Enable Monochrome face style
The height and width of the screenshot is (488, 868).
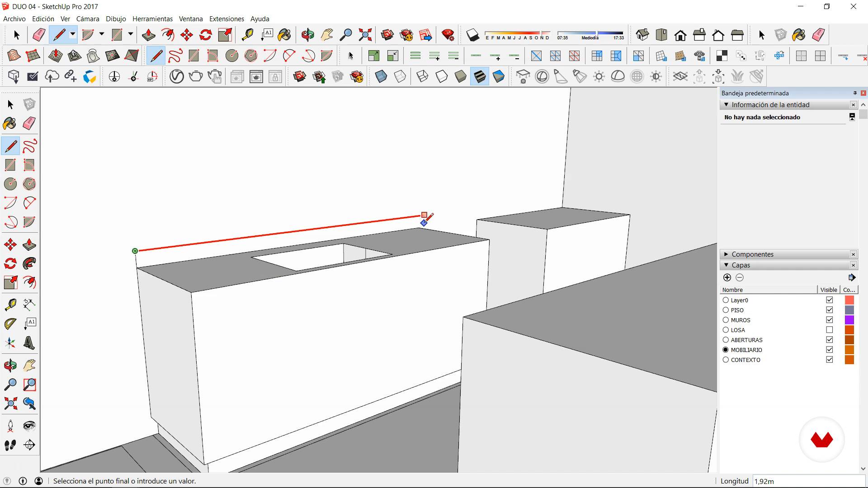tap(499, 76)
